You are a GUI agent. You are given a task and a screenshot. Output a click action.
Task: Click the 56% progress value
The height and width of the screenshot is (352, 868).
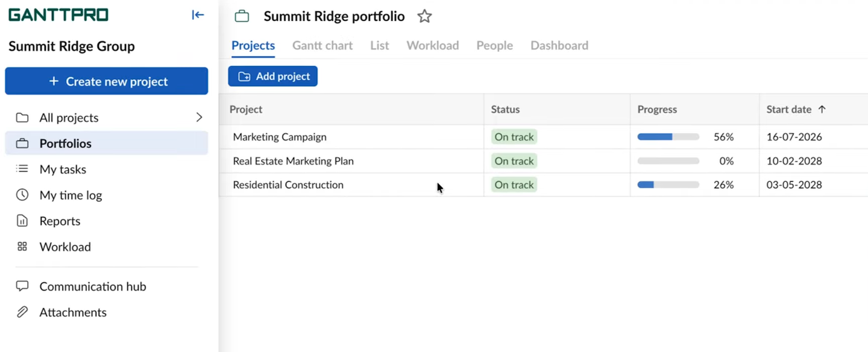point(723,137)
